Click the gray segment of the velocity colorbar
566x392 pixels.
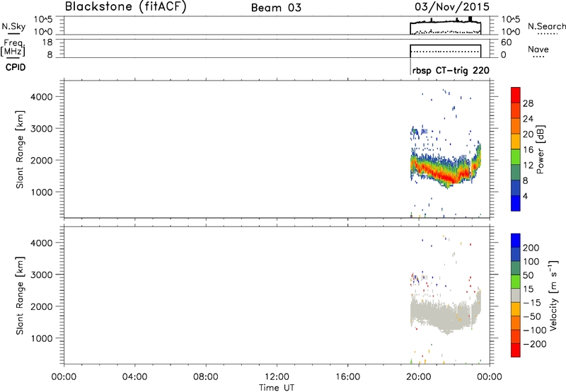point(516,295)
